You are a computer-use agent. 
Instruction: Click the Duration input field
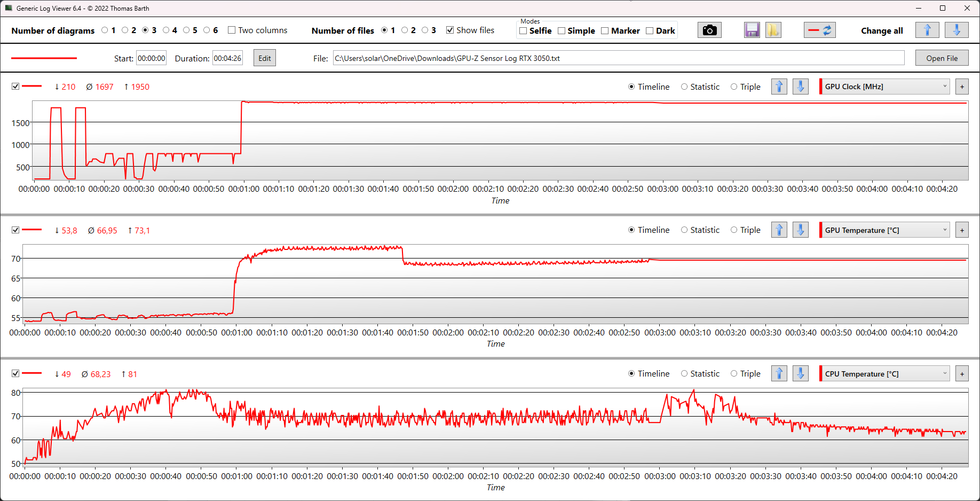pyautogui.click(x=228, y=58)
